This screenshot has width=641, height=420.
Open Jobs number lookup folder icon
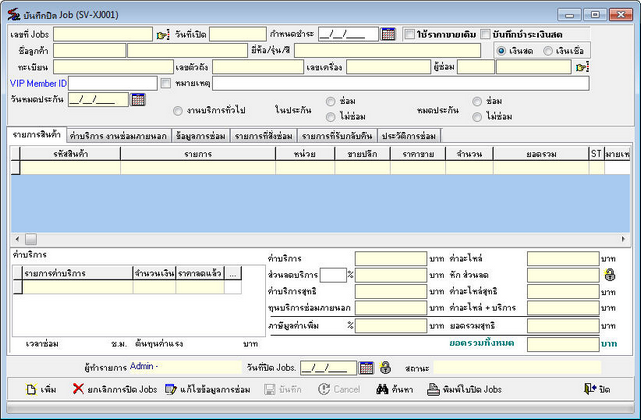163,35
